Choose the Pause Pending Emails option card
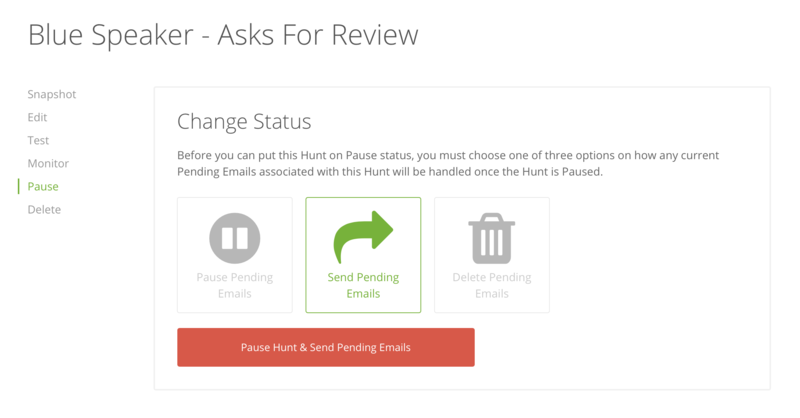 (235, 255)
